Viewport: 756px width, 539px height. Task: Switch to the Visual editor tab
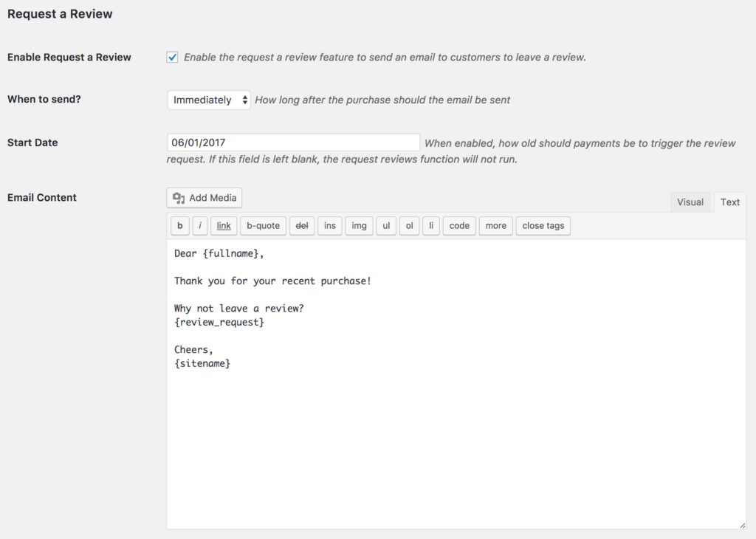point(690,202)
